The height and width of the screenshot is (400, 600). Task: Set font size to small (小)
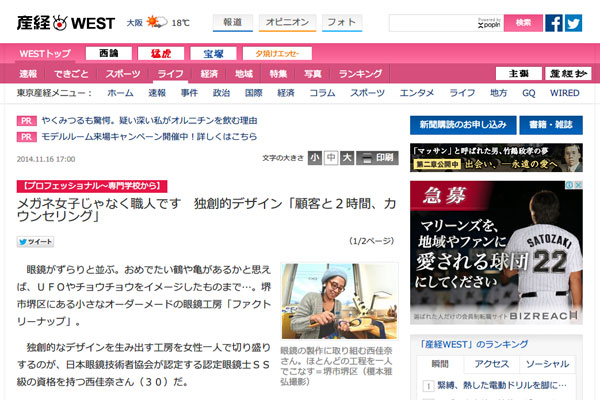click(315, 158)
